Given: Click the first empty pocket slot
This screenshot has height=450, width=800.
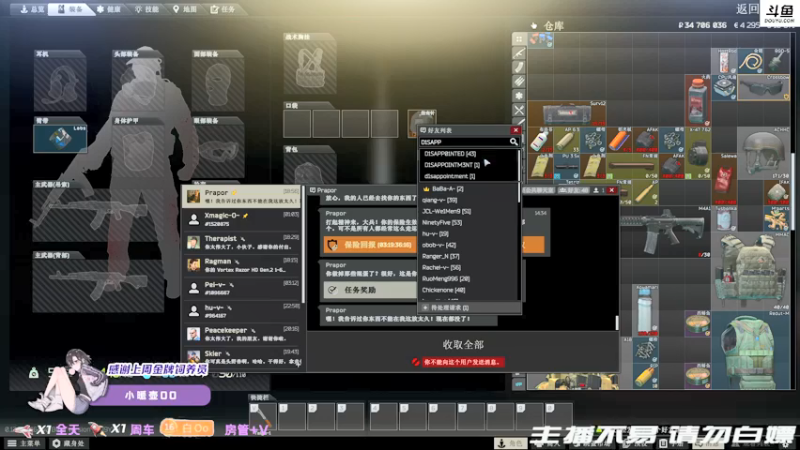Looking at the screenshot, I should click(x=297, y=123).
